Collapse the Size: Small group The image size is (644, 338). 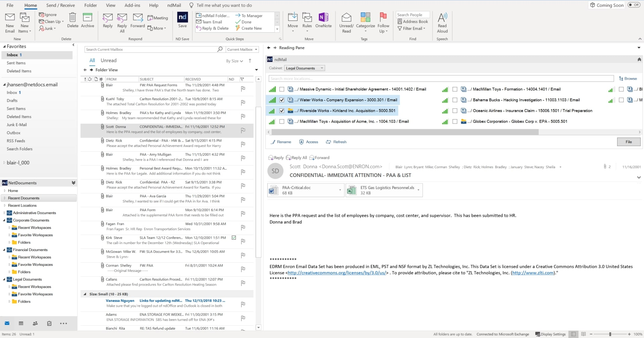coord(85,294)
